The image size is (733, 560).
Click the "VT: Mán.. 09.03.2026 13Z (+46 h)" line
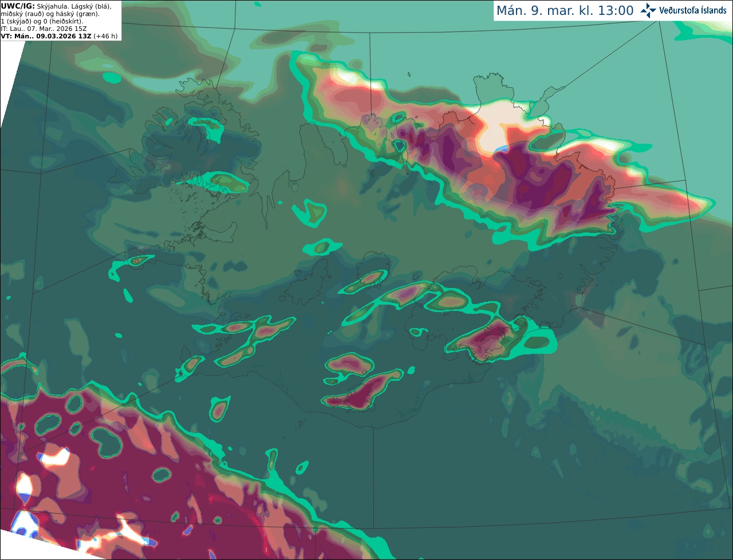click(x=60, y=36)
